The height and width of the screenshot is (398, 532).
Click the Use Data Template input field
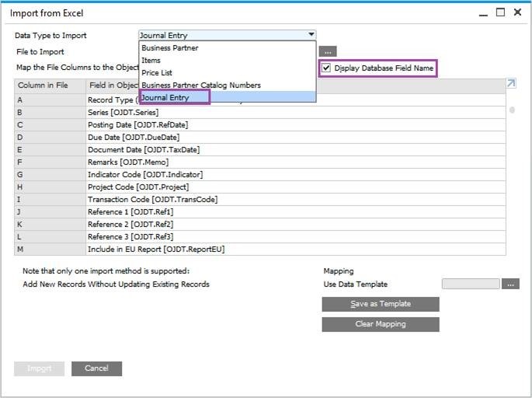click(x=471, y=284)
